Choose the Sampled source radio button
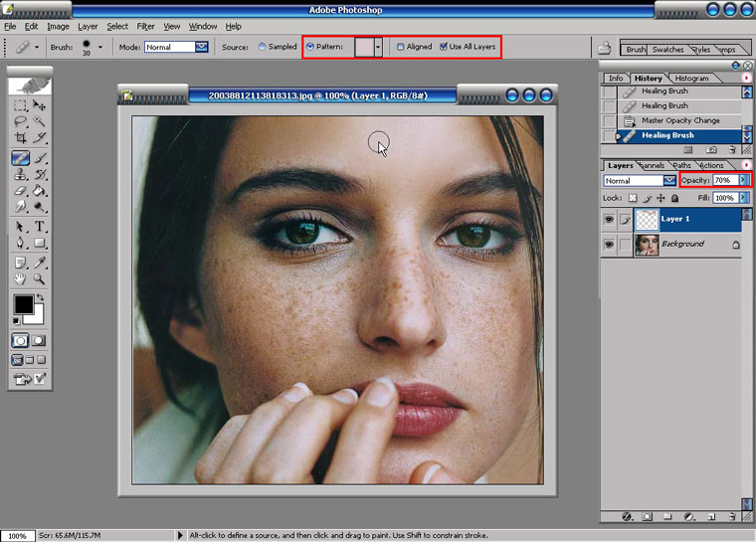 point(262,47)
